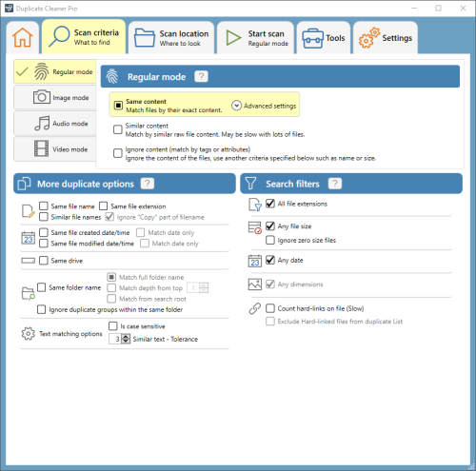Select the Similar content option

tap(118, 129)
